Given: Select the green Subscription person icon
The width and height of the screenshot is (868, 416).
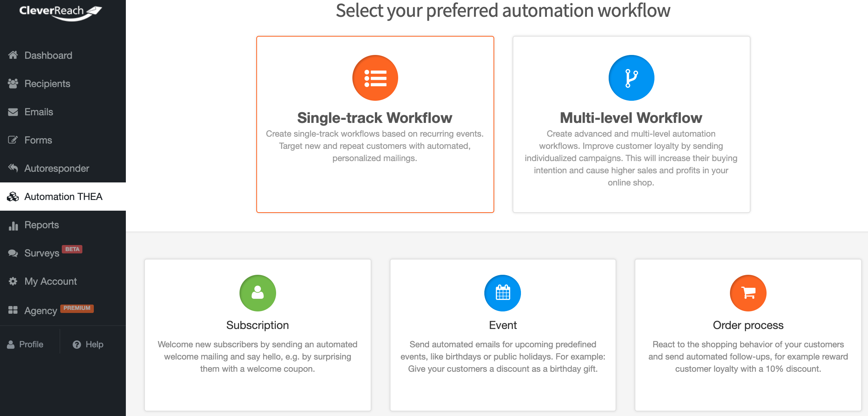Looking at the screenshot, I should pyautogui.click(x=257, y=293).
